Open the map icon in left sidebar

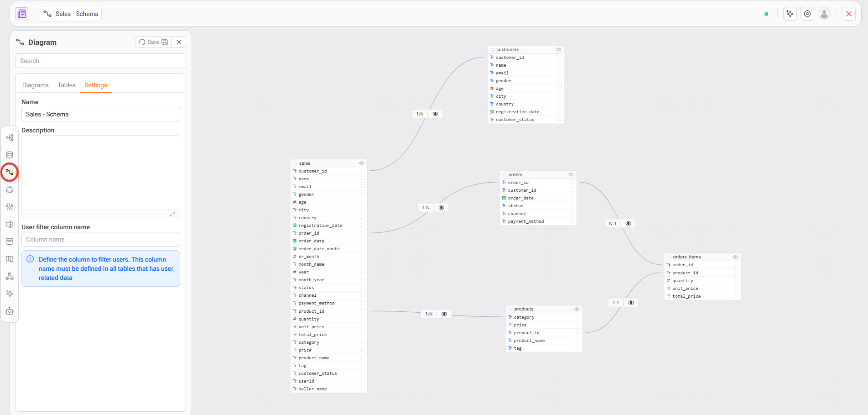point(10,259)
